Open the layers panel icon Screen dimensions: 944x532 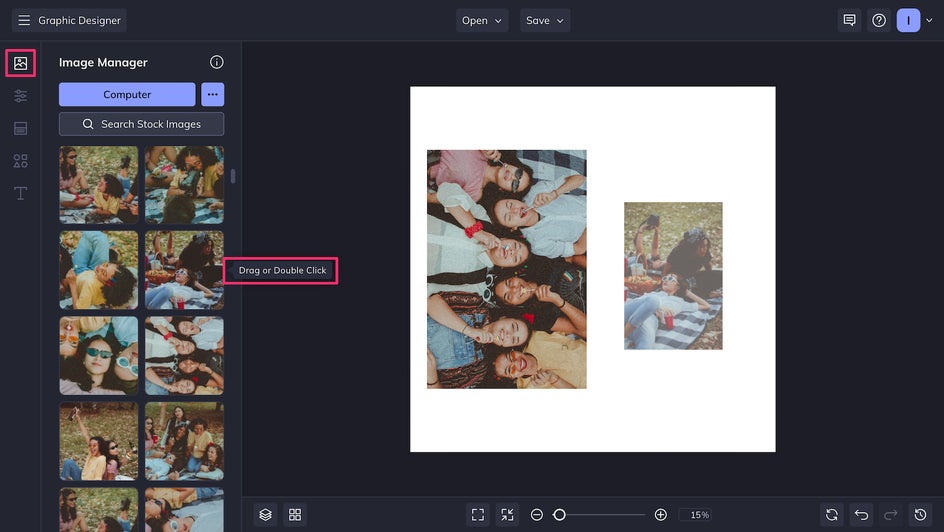(x=266, y=515)
